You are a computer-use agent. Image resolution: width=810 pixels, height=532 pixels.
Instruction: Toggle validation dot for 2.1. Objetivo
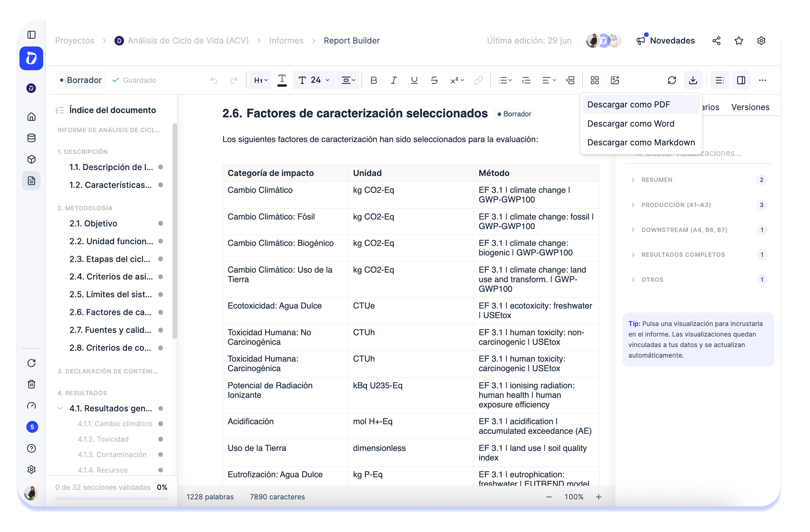click(161, 223)
